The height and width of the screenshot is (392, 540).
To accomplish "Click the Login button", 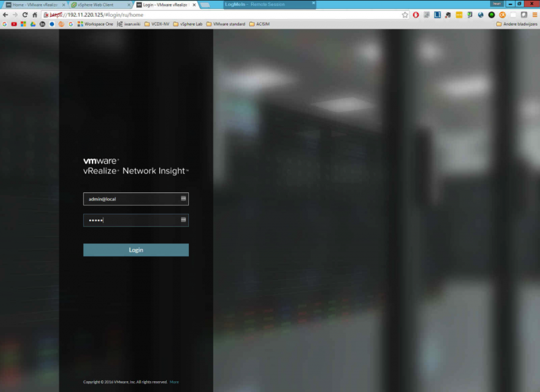I will pyautogui.click(x=136, y=250).
